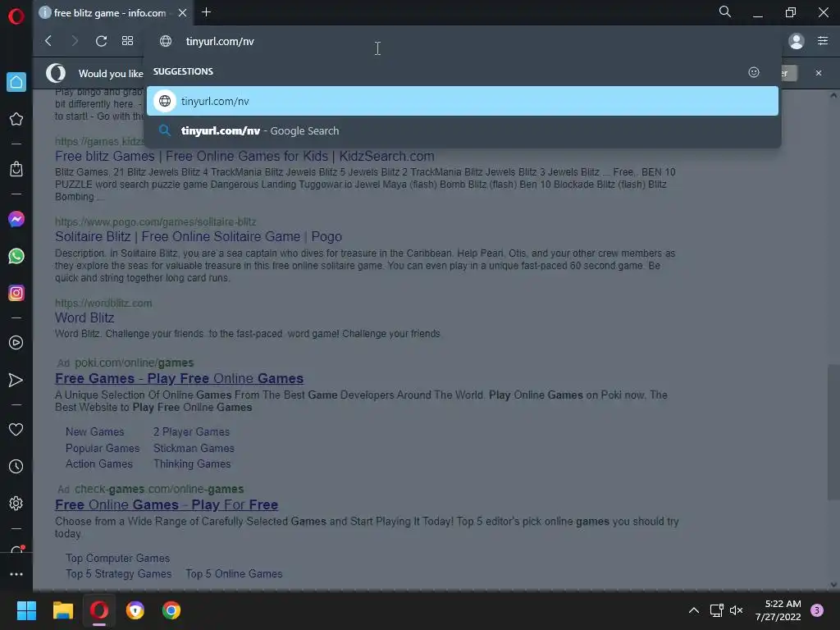Open the Speed Dial grid view
Image resolution: width=840 pixels, height=630 pixels.
(127, 41)
